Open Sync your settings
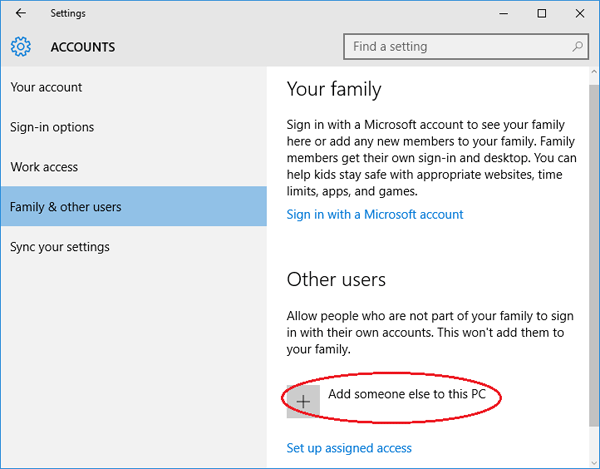The image size is (600, 469). pyautogui.click(x=60, y=247)
